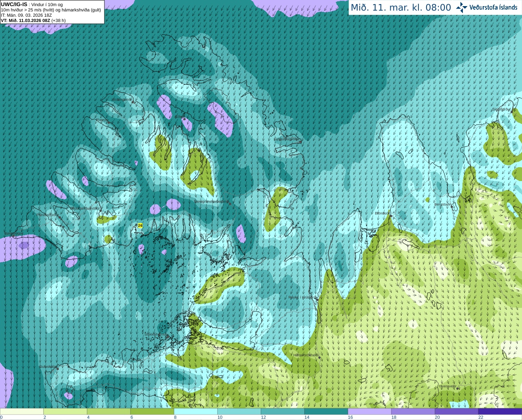Image resolution: width=522 pixels, height=420 pixels.
Task: Click the light green 4–6 legend swatch
Action: pyautogui.click(x=109, y=411)
